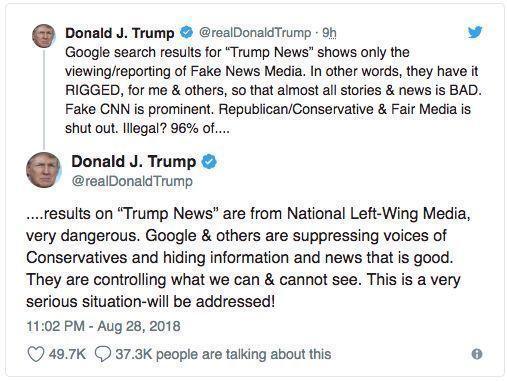Viewport: 507px width, 381px height.
Task: Open the small profile avatar at top
Action: click(x=44, y=36)
